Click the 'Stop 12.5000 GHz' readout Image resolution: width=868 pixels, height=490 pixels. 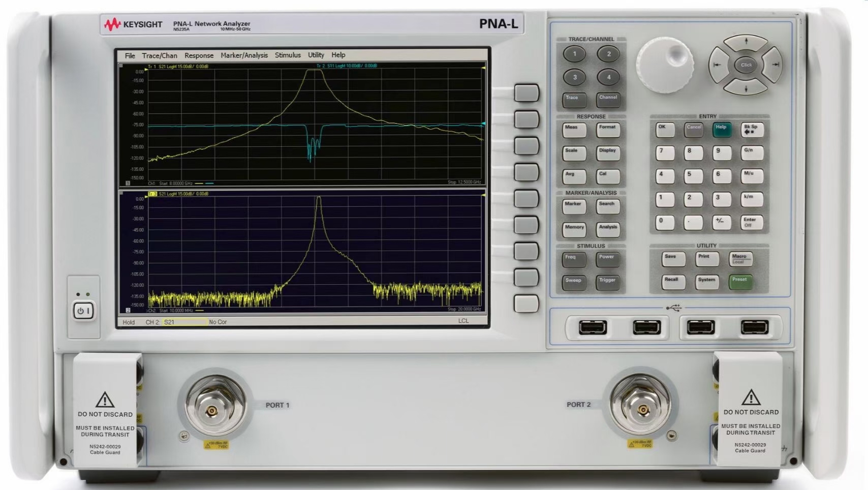pos(464,182)
